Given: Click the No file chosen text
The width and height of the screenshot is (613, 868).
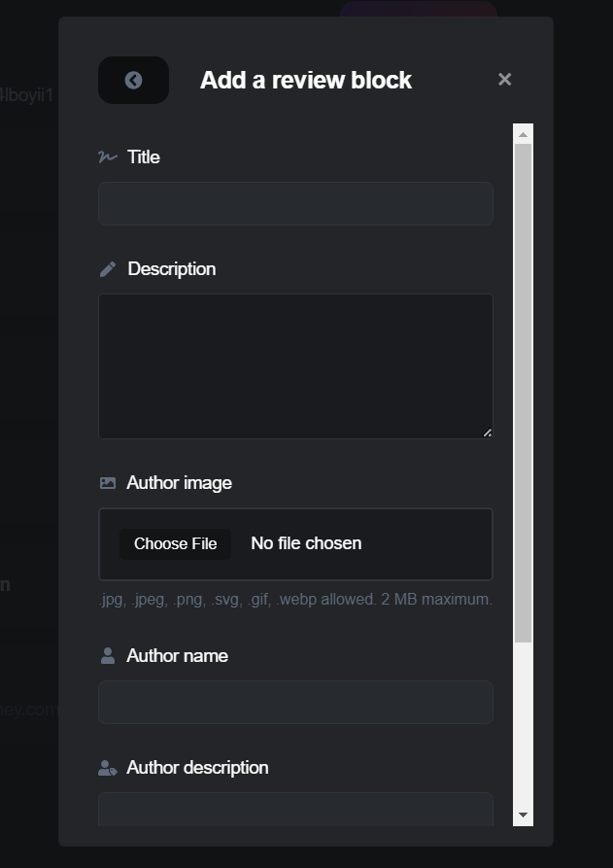Looking at the screenshot, I should click(306, 543).
